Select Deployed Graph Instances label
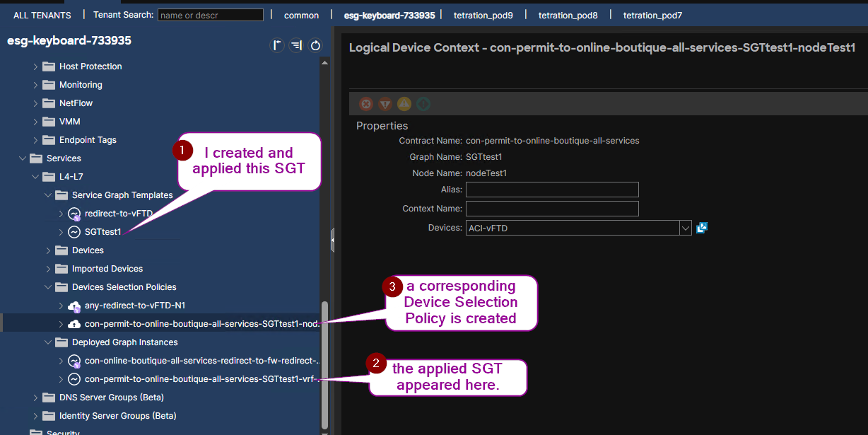 point(125,342)
